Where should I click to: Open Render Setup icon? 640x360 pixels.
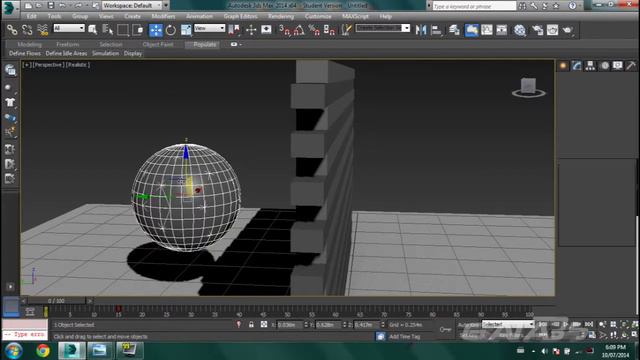pos(537,30)
